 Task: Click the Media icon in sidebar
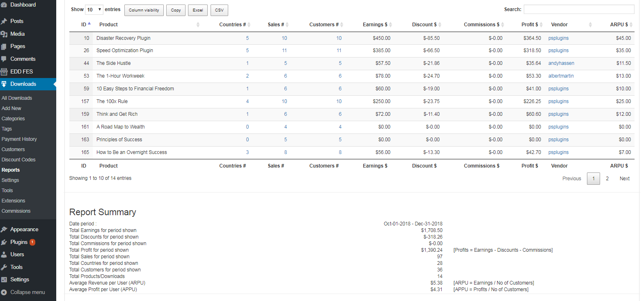(4, 34)
